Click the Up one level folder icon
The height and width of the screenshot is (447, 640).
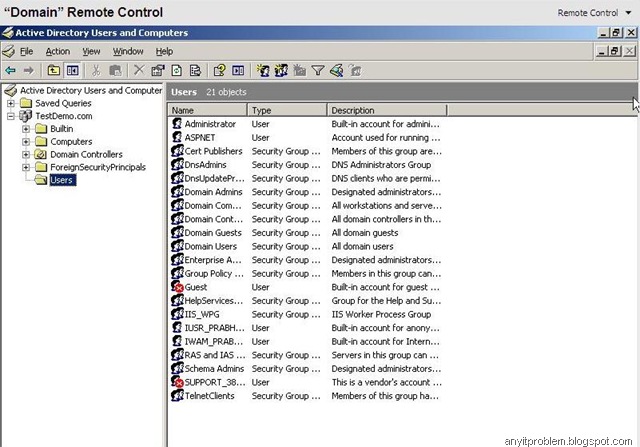pos(53,71)
